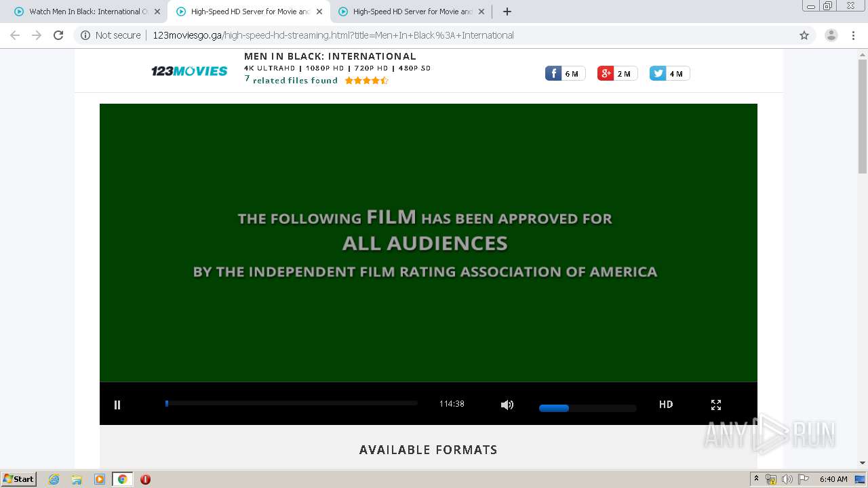Close the Watch Men In Black tab
The image size is (868, 488).
tap(157, 12)
